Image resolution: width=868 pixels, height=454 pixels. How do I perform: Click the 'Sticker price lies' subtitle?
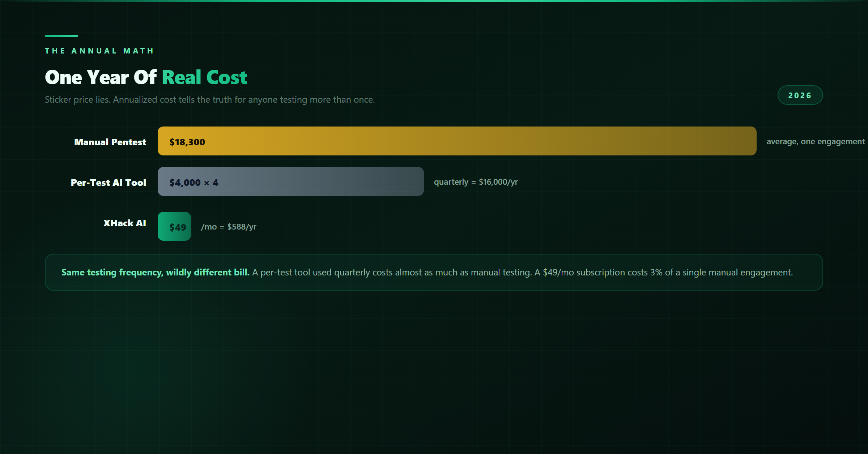tap(210, 99)
